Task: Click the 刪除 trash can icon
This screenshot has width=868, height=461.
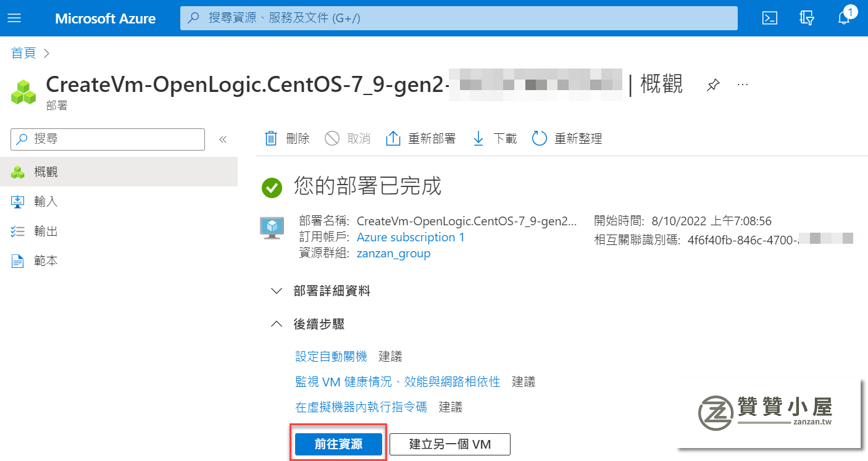Action: coord(271,138)
